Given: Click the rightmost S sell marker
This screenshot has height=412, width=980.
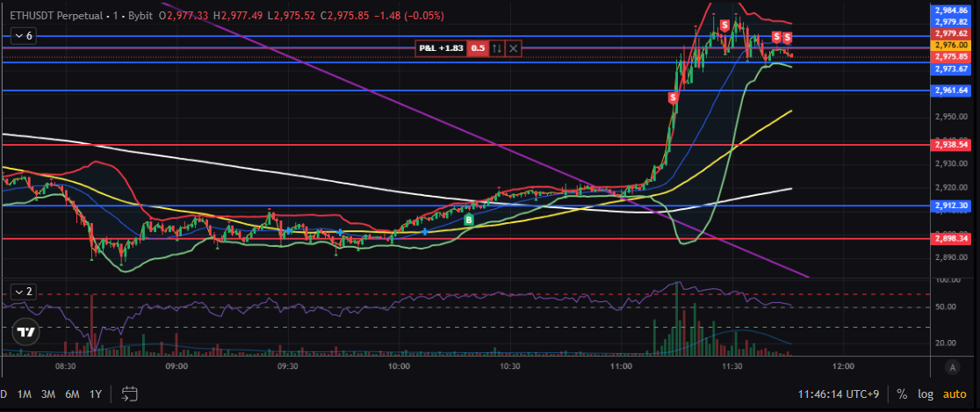Looking at the screenshot, I should [x=788, y=37].
